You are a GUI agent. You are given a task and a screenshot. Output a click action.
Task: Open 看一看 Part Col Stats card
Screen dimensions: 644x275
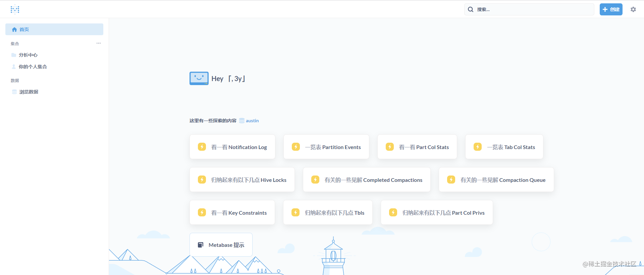(417, 147)
